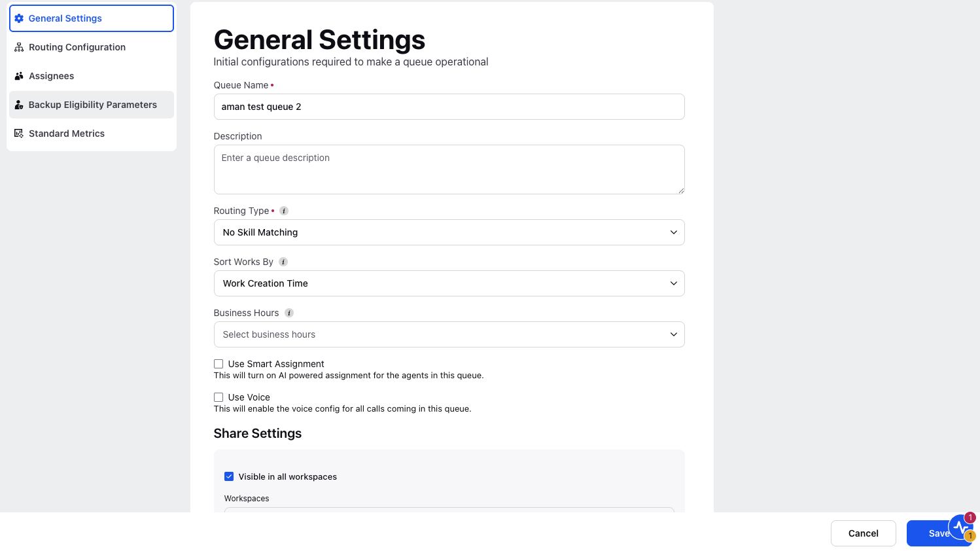Click the General Settings page heading
This screenshot has width=980, height=551.
pyautogui.click(x=320, y=40)
